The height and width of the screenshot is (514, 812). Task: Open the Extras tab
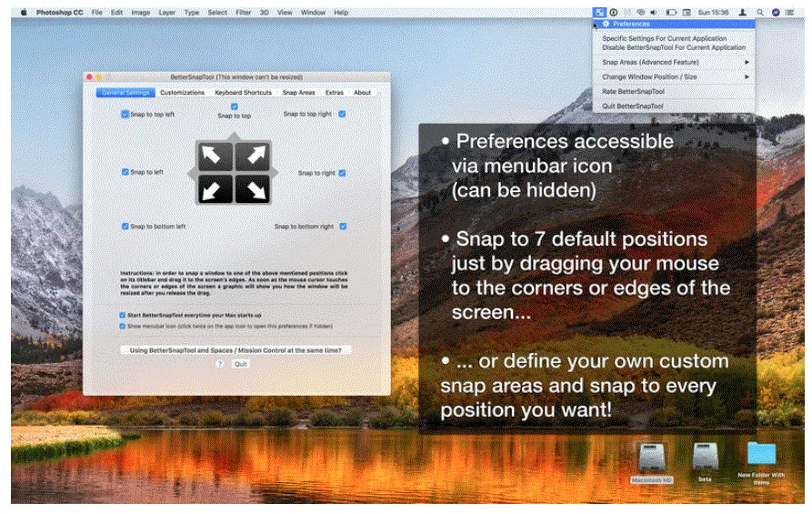(x=334, y=92)
